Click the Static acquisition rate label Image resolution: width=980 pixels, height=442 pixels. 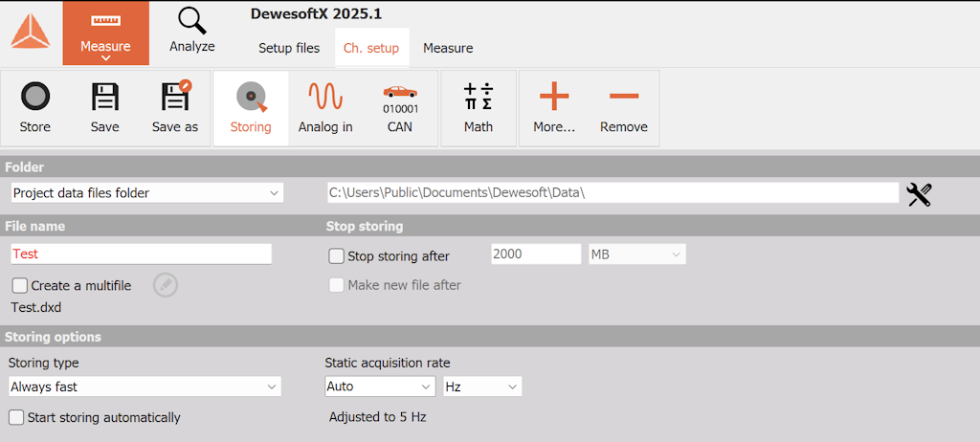(388, 363)
